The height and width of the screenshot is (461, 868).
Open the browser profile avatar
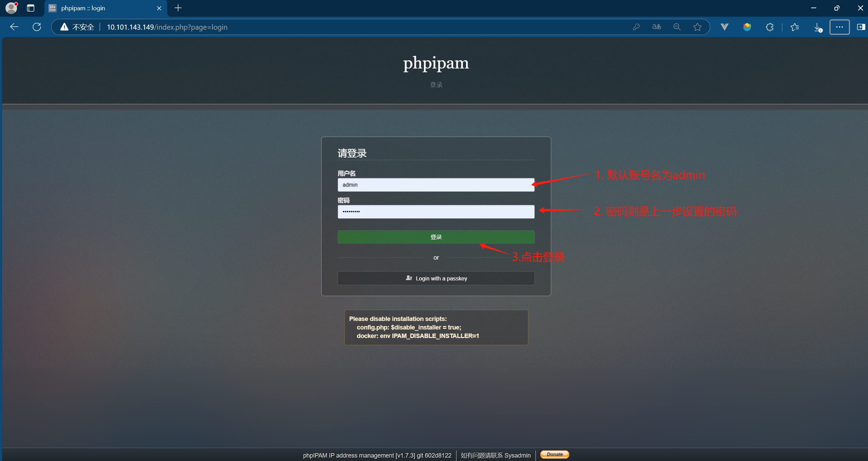[x=11, y=8]
